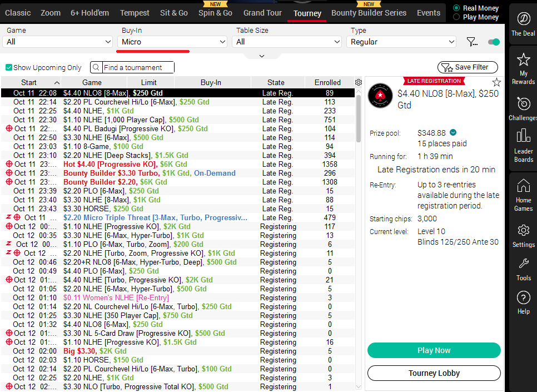Click the Save Filter button
This screenshot has height=392, width=537.
coord(468,67)
